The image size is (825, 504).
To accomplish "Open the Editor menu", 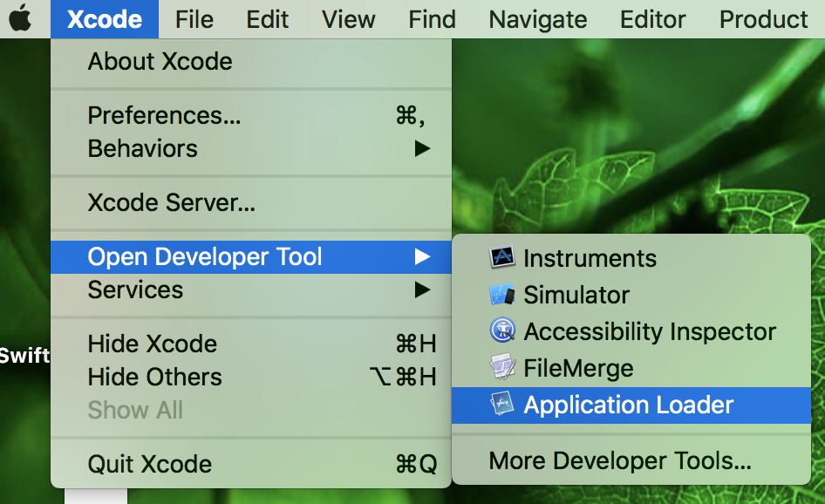I will (652, 19).
